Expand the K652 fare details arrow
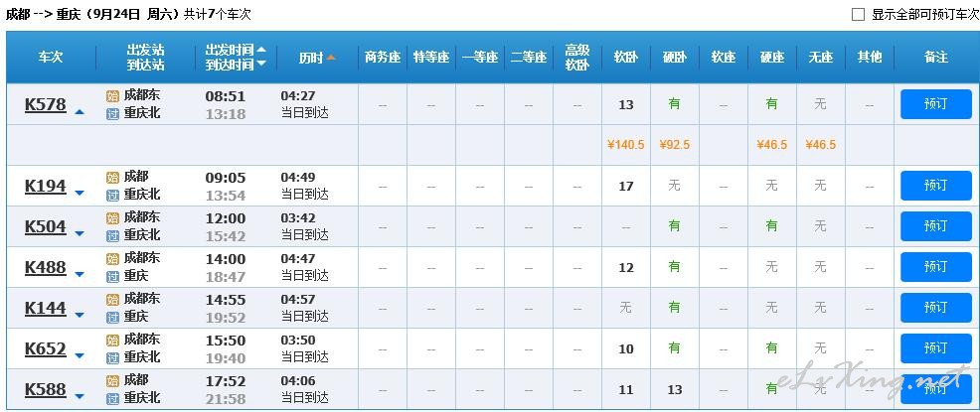This screenshot has width=980, height=412. (80, 355)
